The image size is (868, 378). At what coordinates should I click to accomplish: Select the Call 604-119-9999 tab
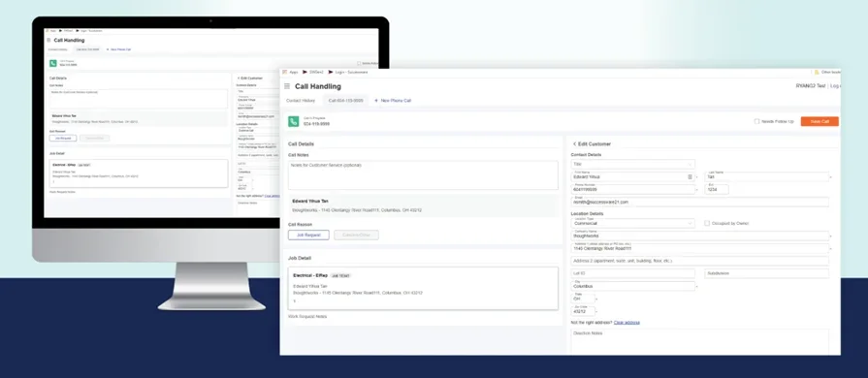(345, 101)
